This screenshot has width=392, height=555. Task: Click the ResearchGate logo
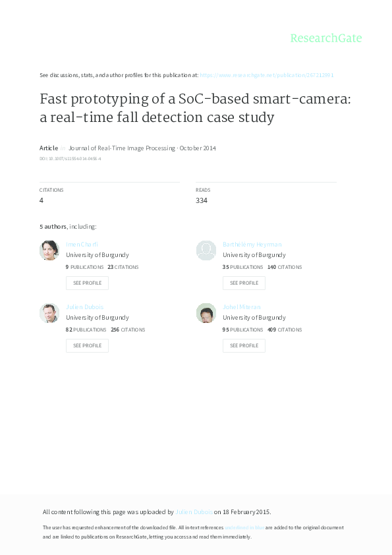tap(326, 39)
